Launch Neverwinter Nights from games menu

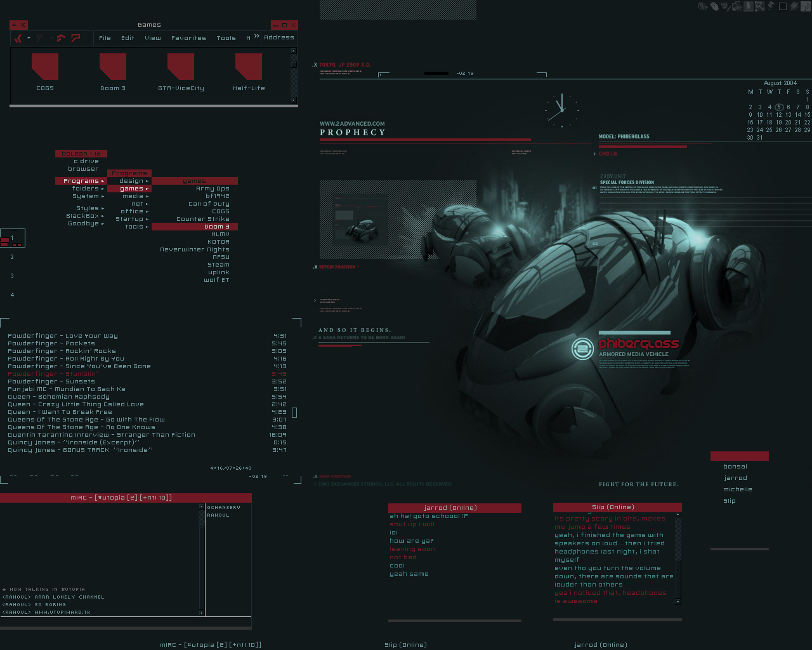point(195,249)
